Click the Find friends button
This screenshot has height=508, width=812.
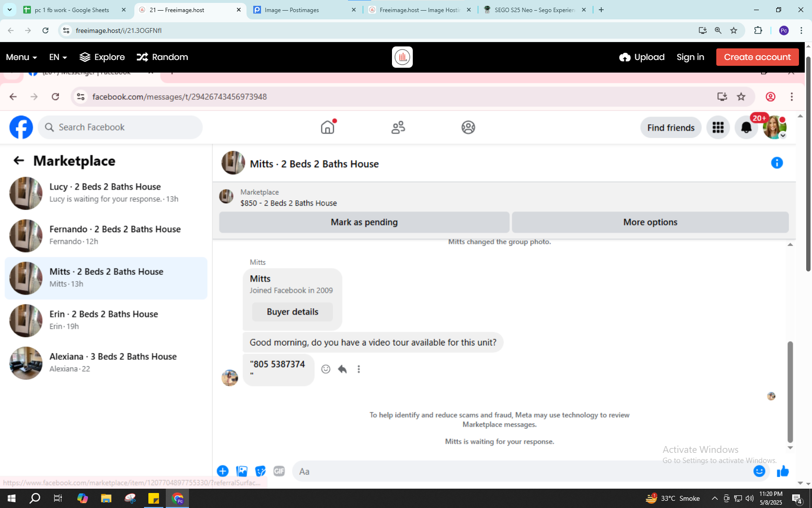coord(671,127)
